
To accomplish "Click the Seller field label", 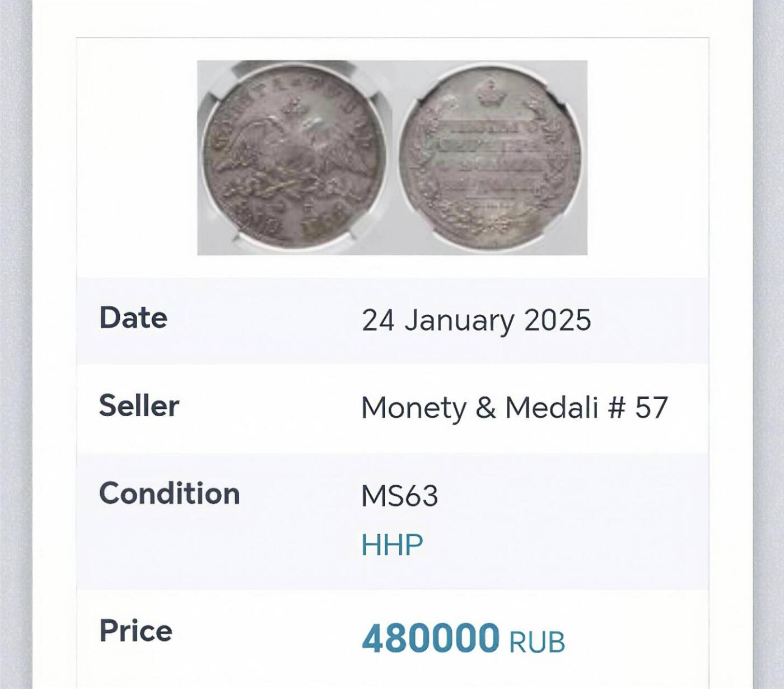I will tap(139, 406).
